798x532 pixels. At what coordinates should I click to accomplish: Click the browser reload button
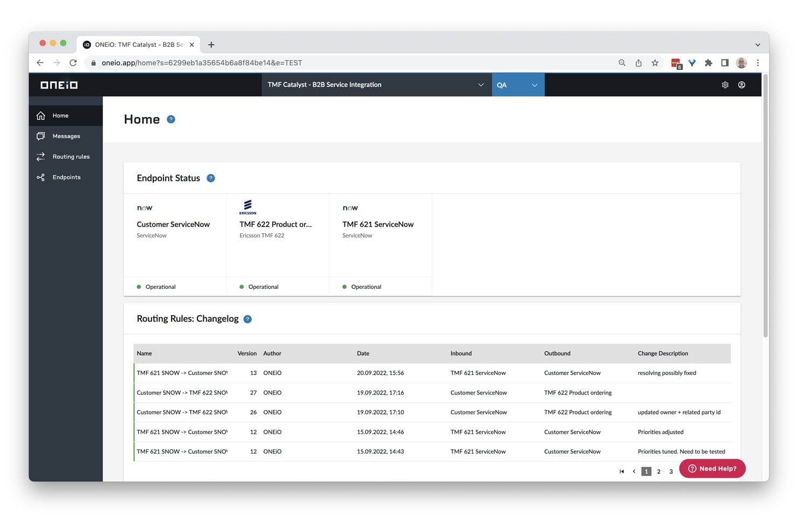point(73,63)
